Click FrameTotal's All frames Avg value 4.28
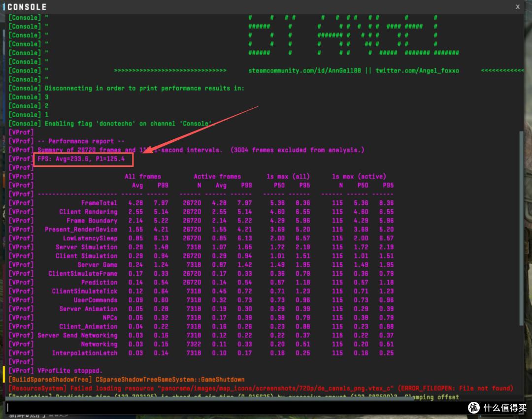532x419 pixels. click(x=136, y=203)
